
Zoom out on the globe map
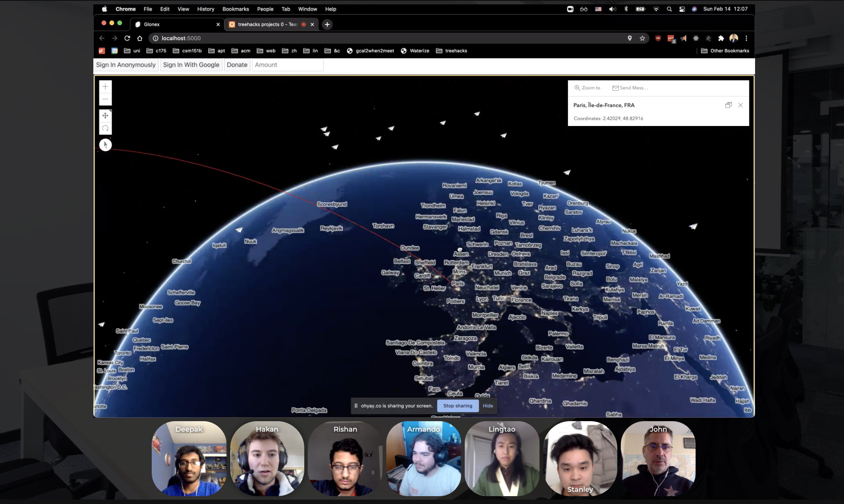click(x=105, y=99)
